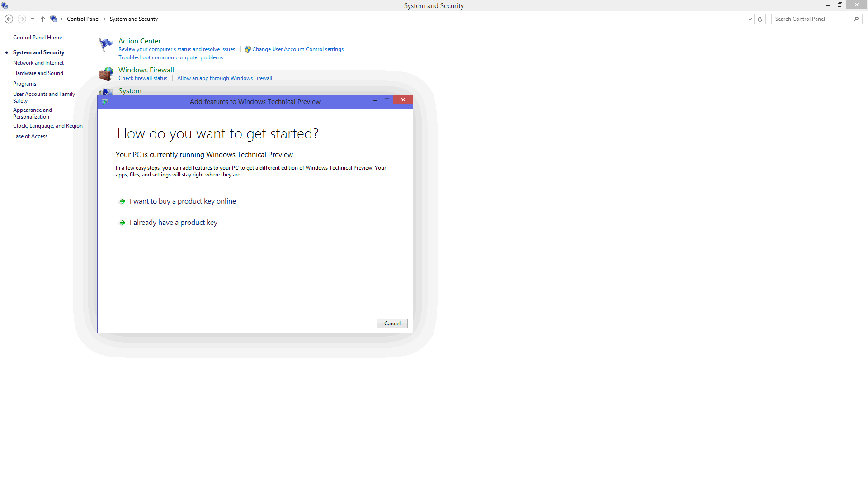
Task: Click the Add features dialog title bar icon
Action: 104,102
